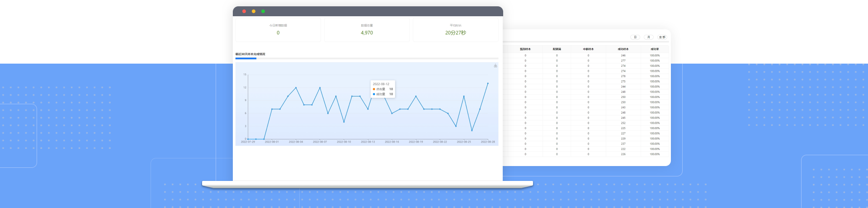This screenshot has height=208, width=868.
Task: Click the green window dot on dashboard titlebar
Action: coord(263,11)
